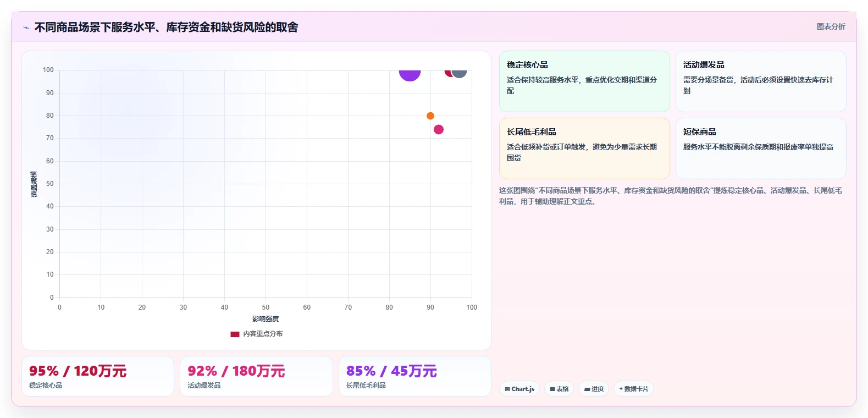The height and width of the screenshot is (418, 868).
Task: Click the pink bubble below the orange one
Action: pyautogui.click(x=439, y=130)
